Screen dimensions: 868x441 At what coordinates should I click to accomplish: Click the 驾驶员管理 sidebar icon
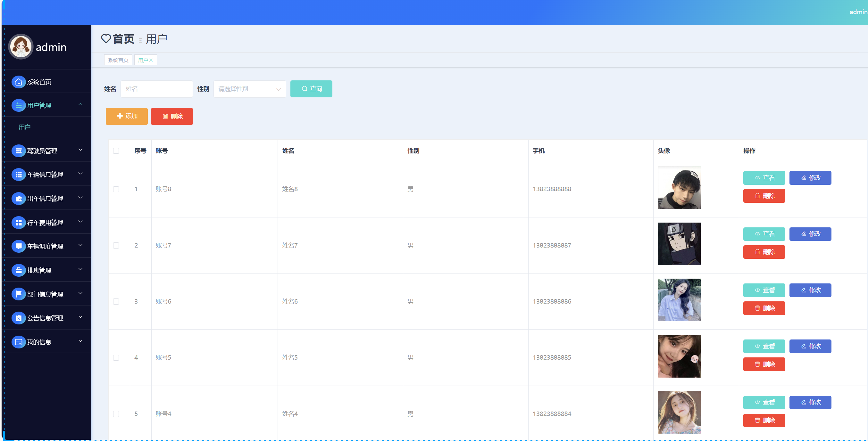coord(19,151)
